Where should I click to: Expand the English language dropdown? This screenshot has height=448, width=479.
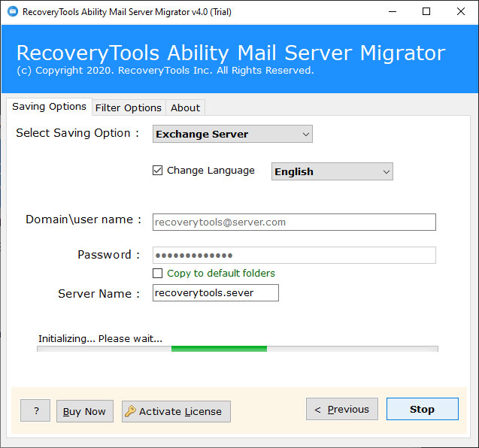(332, 171)
